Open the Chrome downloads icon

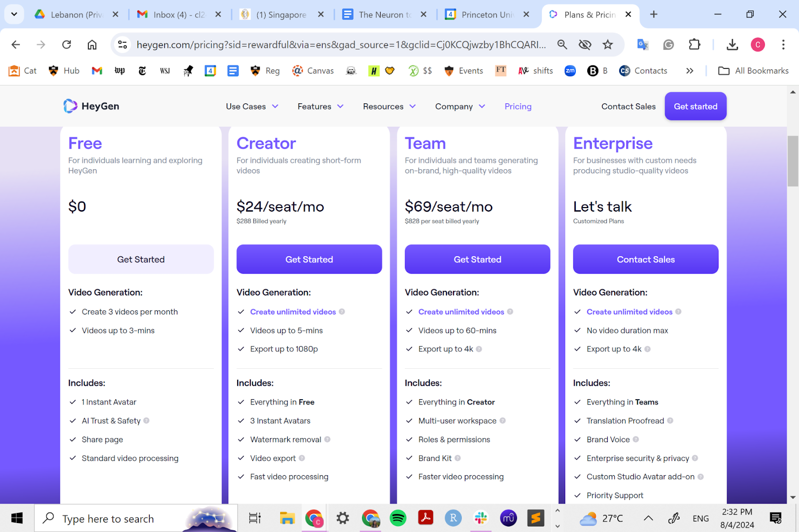pos(732,45)
